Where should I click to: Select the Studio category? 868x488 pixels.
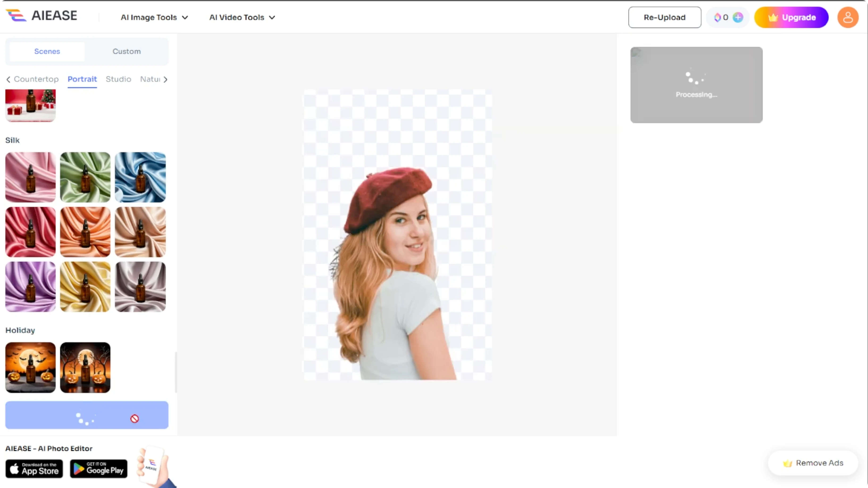[x=118, y=79]
